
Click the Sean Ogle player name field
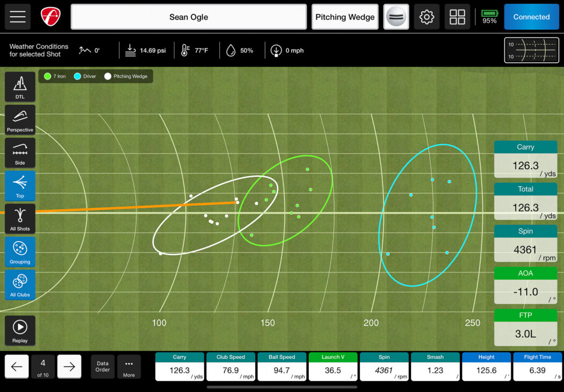click(188, 17)
